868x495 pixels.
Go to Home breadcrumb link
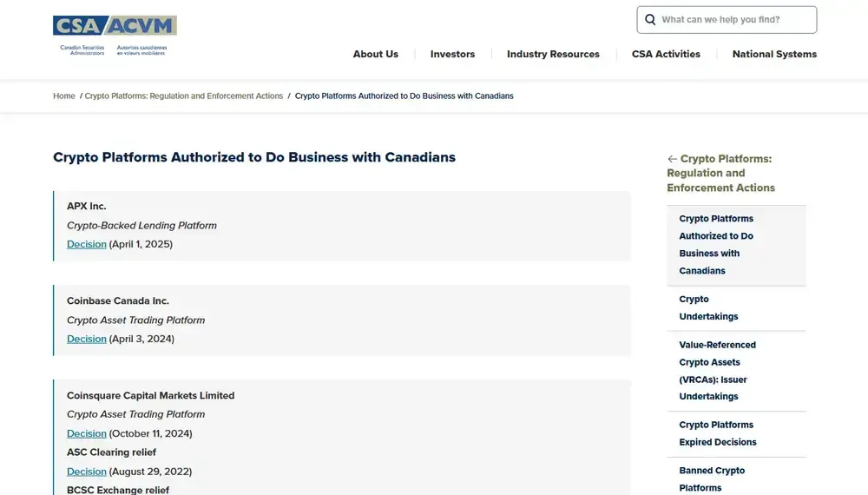tap(63, 96)
